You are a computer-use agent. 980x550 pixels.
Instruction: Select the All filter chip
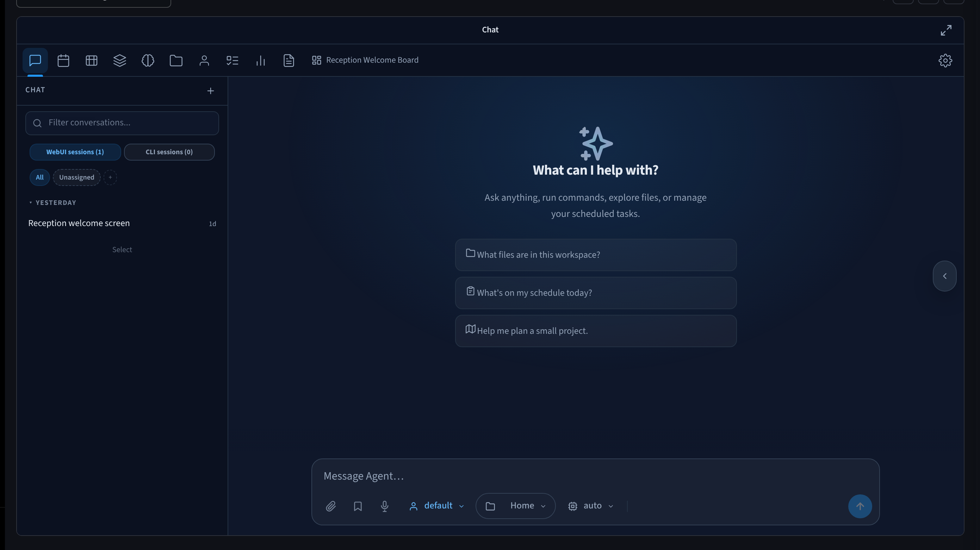click(x=39, y=177)
